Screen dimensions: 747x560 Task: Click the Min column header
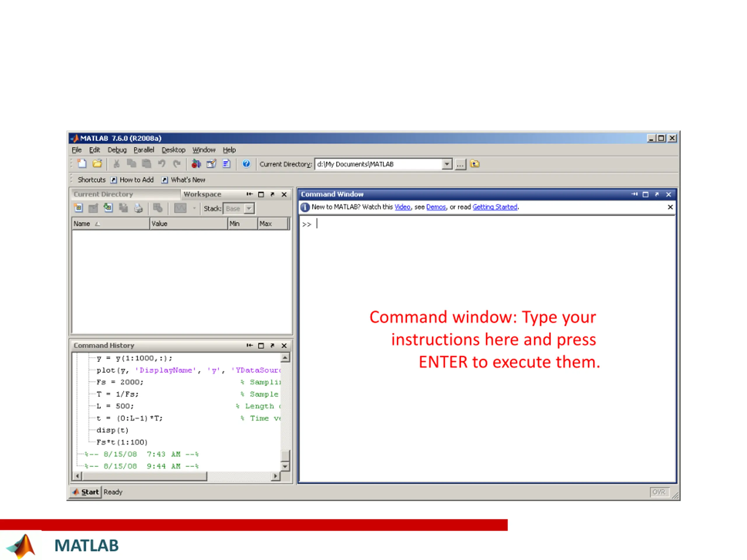pos(243,224)
